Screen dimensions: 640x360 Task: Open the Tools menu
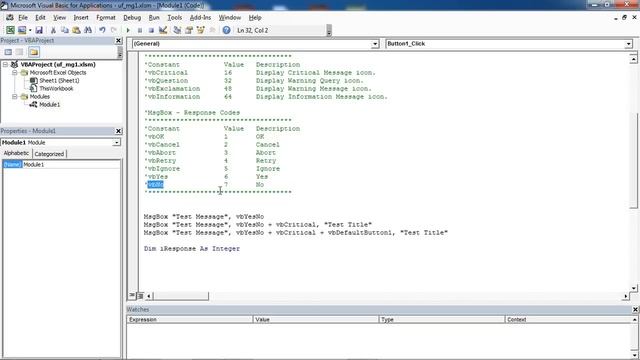pyautogui.click(x=175, y=18)
